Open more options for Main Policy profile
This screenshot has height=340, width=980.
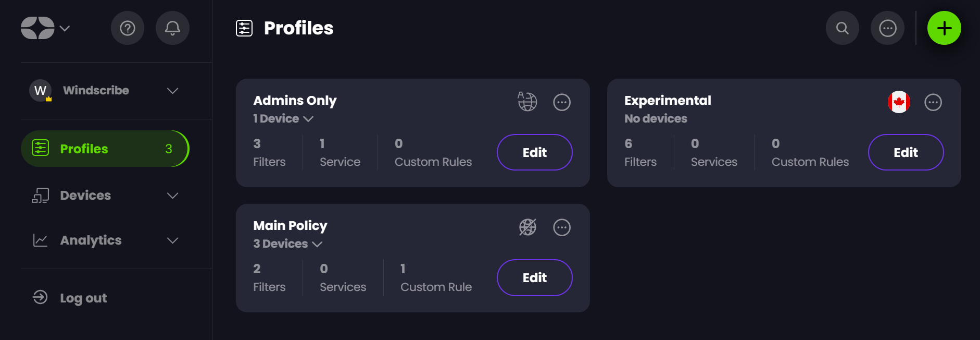tap(561, 227)
